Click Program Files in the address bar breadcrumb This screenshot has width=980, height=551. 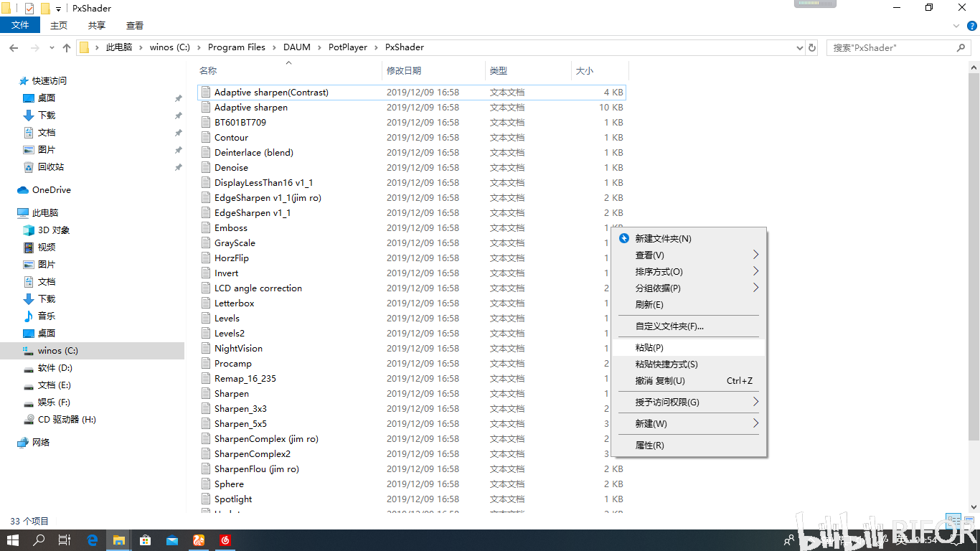237,47
